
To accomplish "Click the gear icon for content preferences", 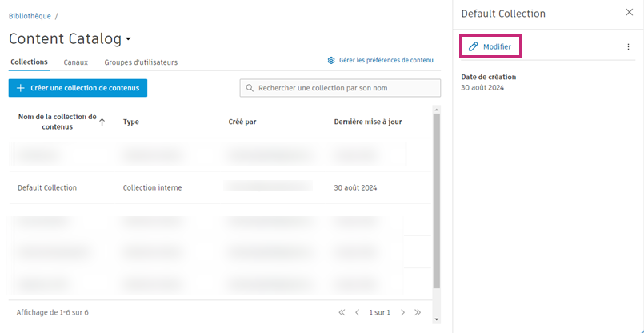I will pyautogui.click(x=331, y=60).
